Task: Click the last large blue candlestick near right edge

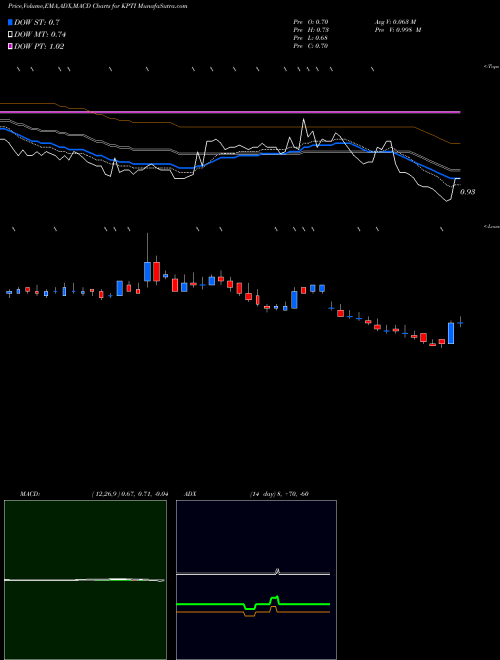Action: tap(451, 333)
